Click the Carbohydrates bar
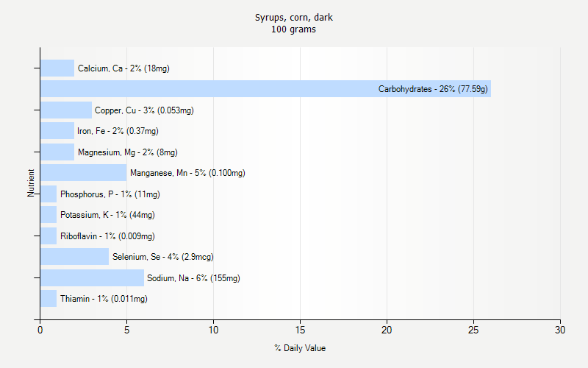588x368 pixels. pyautogui.click(x=265, y=89)
